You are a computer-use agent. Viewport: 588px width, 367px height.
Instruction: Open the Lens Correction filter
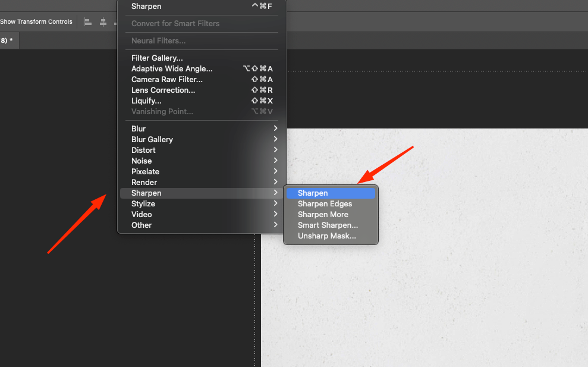[x=202, y=90]
